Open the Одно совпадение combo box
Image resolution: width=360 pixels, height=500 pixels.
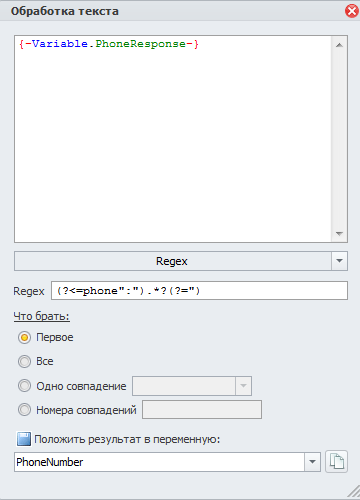(x=192, y=386)
